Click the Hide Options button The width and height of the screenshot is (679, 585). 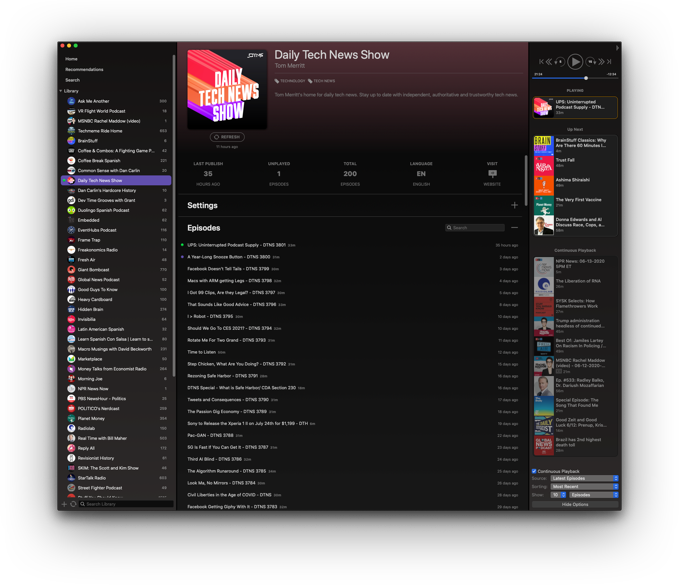click(575, 504)
